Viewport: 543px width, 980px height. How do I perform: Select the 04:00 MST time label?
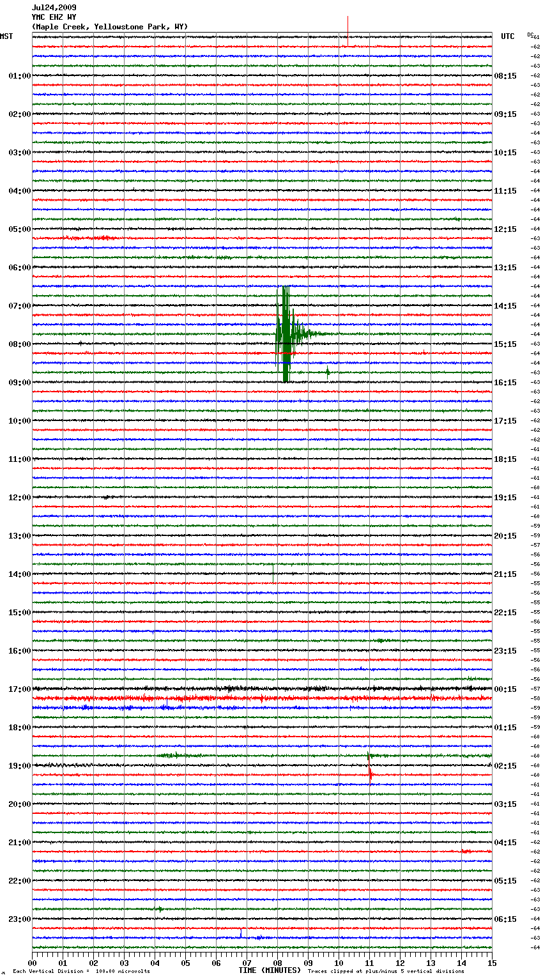point(20,191)
